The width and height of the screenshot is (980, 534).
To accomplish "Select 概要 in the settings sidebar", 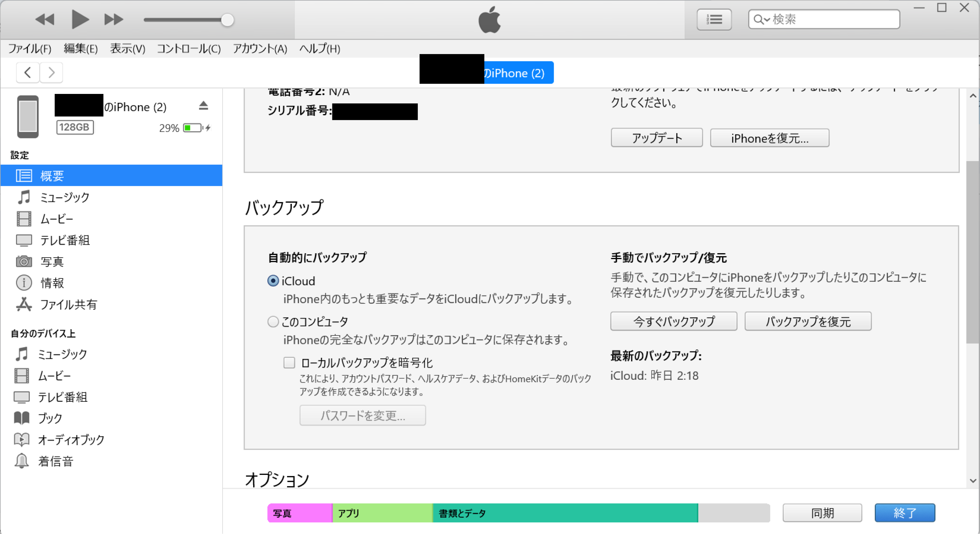I will [111, 175].
